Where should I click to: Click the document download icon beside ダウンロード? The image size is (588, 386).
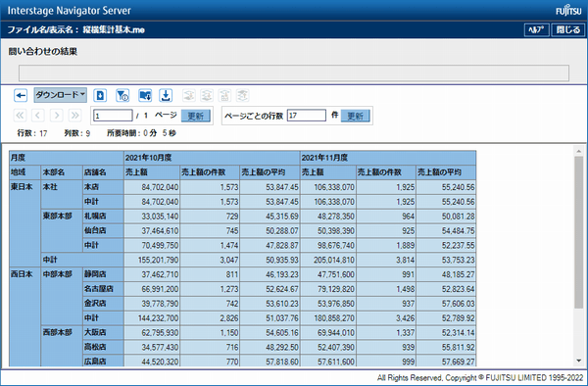click(x=100, y=96)
